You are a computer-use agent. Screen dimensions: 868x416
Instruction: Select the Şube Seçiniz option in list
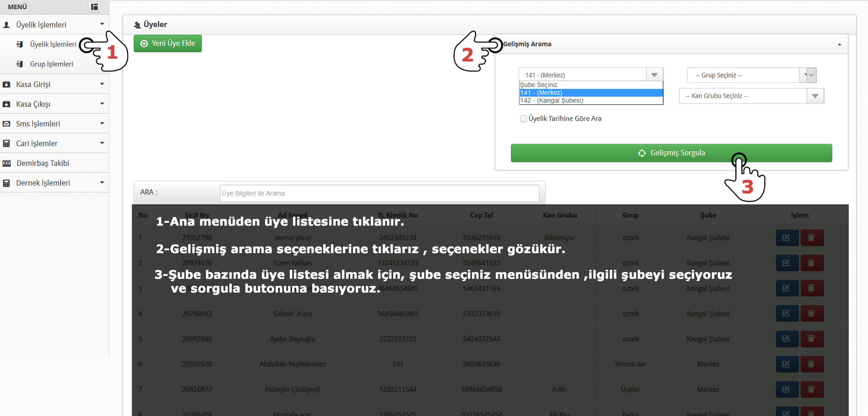click(591, 85)
